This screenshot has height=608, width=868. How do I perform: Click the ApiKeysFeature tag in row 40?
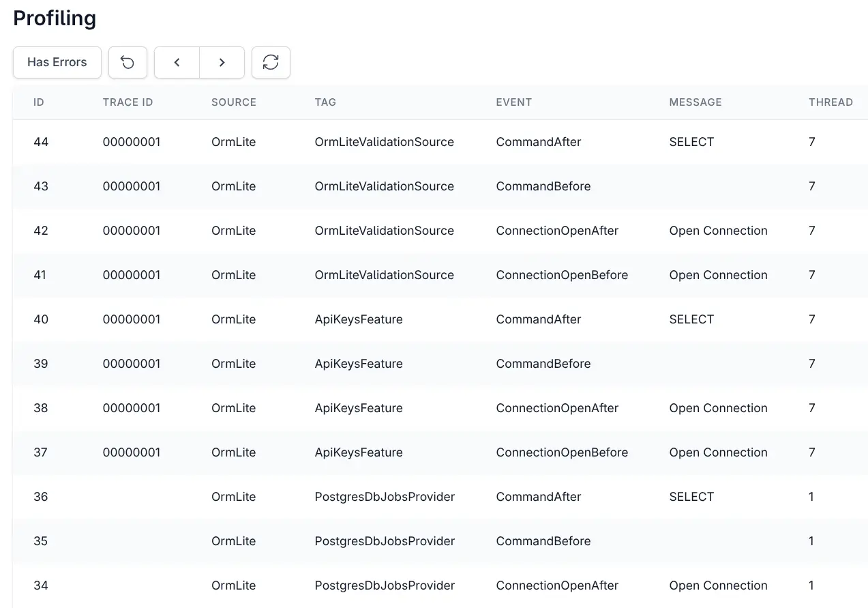coord(358,319)
